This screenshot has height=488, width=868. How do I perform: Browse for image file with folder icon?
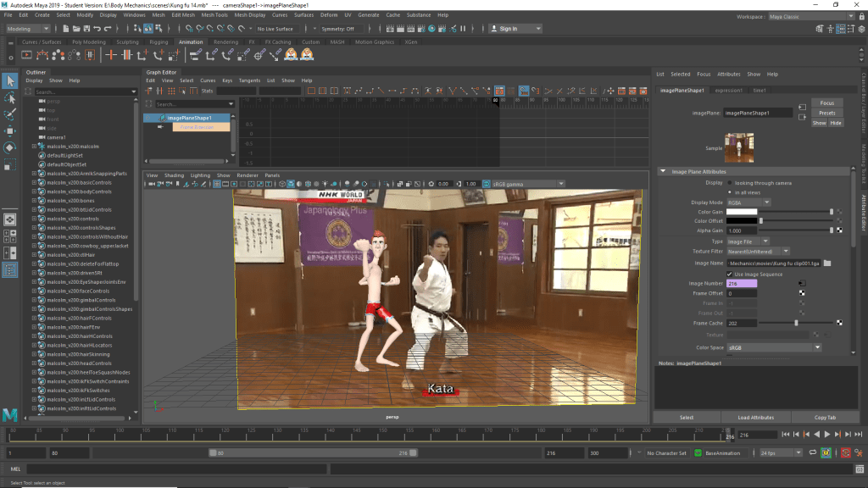point(827,263)
